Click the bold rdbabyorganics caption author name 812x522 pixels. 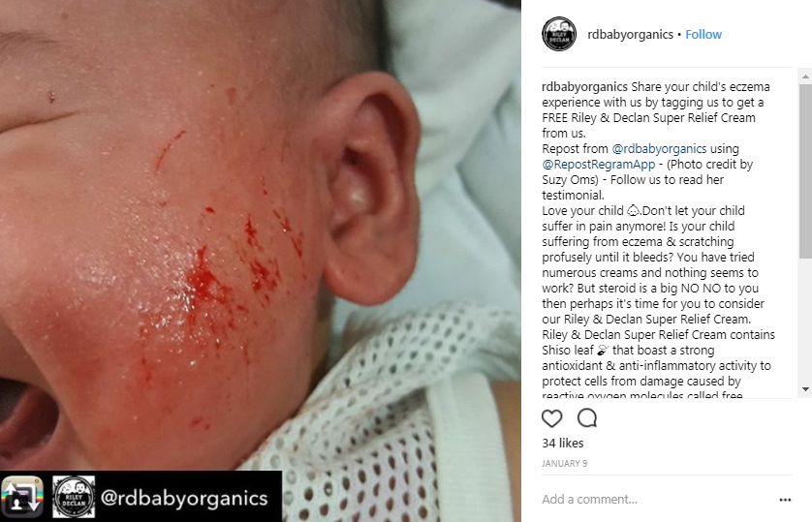[x=584, y=87]
